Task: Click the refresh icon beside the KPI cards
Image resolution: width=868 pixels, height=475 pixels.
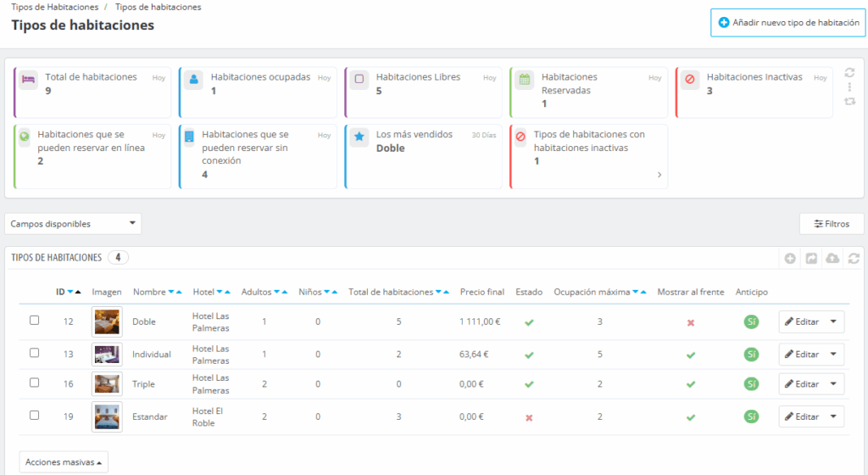Action: coord(849,73)
